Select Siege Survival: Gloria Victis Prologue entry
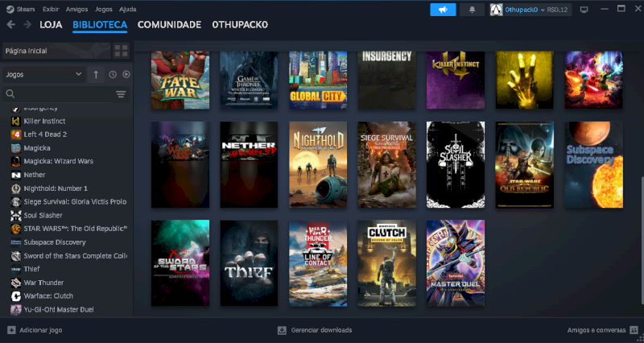 pos(68,201)
